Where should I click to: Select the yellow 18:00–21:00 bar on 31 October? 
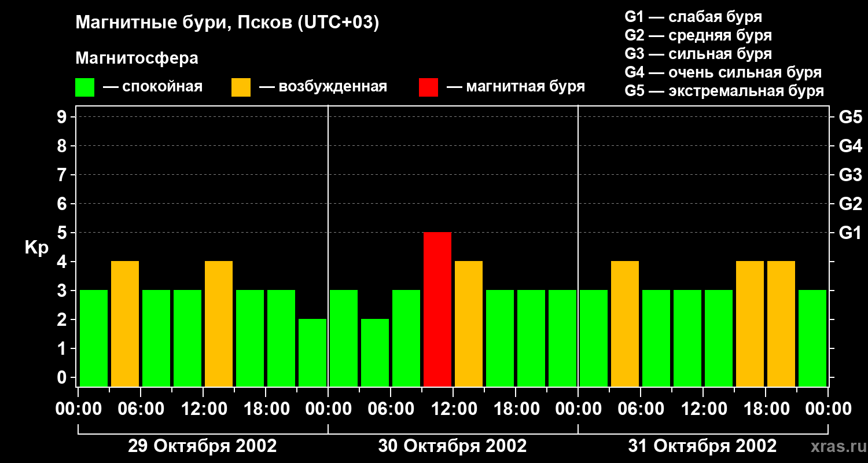click(781, 324)
